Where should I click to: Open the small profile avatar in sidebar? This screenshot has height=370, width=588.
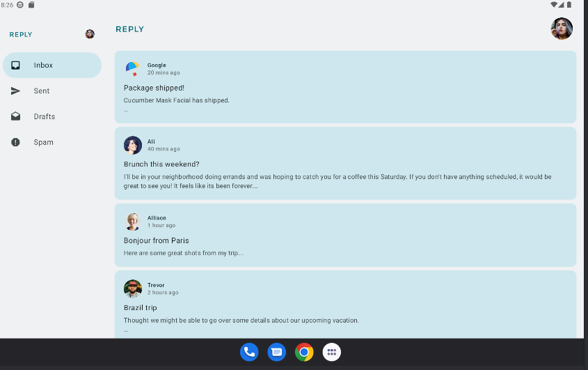point(90,34)
